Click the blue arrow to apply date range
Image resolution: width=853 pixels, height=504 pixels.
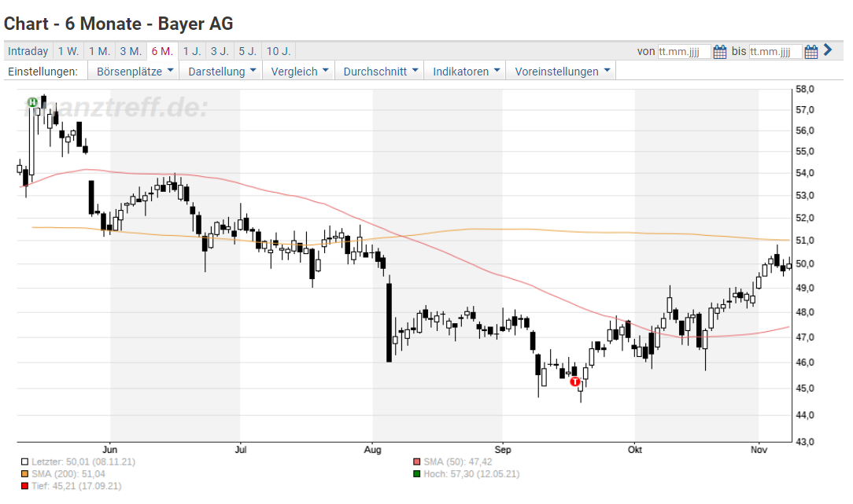(x=828, y=50)
